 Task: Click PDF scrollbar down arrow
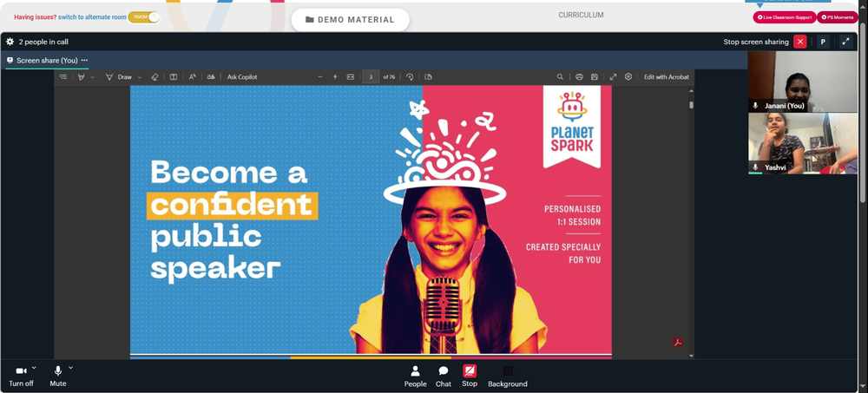pos(692,356)
